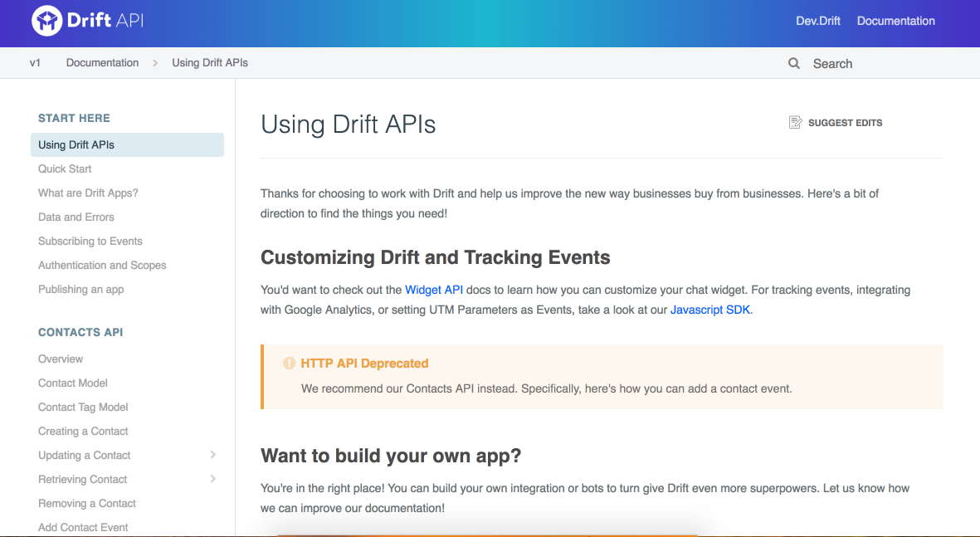
Task: Open Data and Errors page
Action: pyautogui.click(x=76, y=217)
